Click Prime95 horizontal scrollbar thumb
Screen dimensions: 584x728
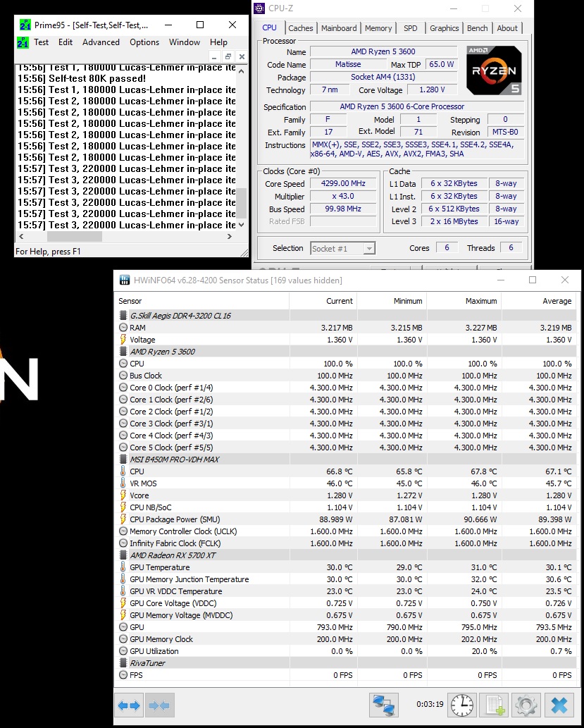pos(75,236)
